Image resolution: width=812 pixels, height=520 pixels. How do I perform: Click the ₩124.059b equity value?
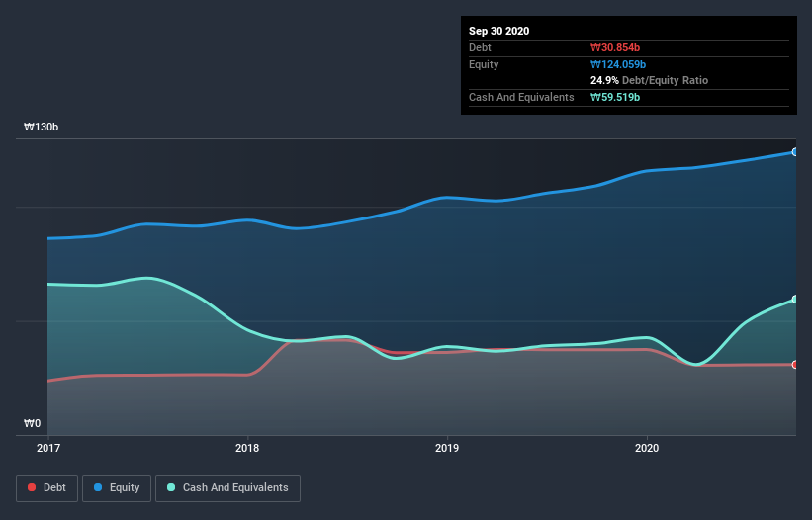coord(618,64)
